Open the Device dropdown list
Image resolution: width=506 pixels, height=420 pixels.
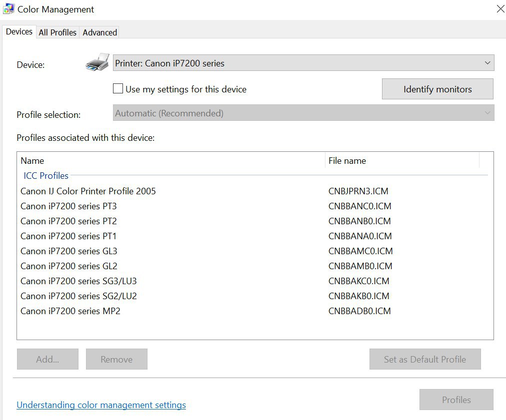(303, 63)
